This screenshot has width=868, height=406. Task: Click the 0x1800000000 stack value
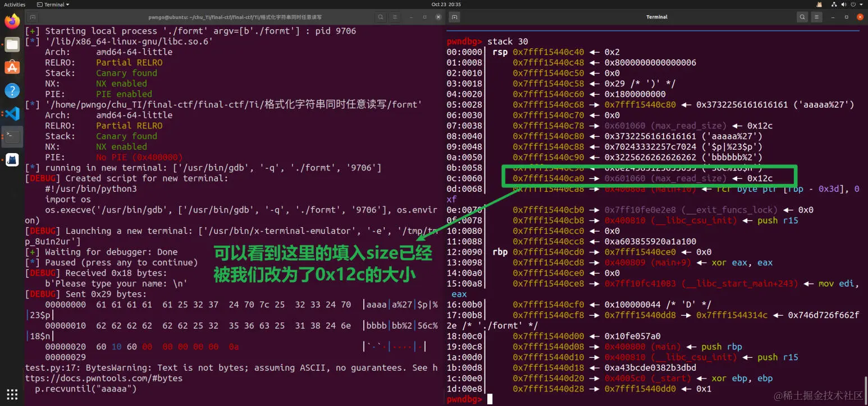click(x=635, y=94)
